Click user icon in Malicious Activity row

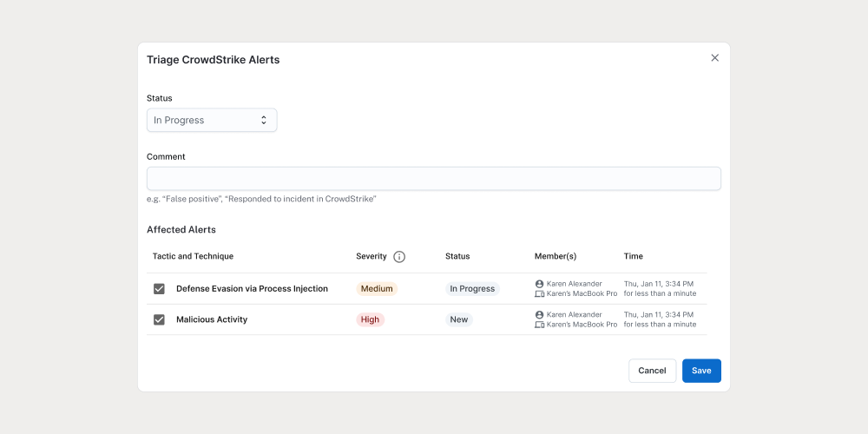(539, 315)
